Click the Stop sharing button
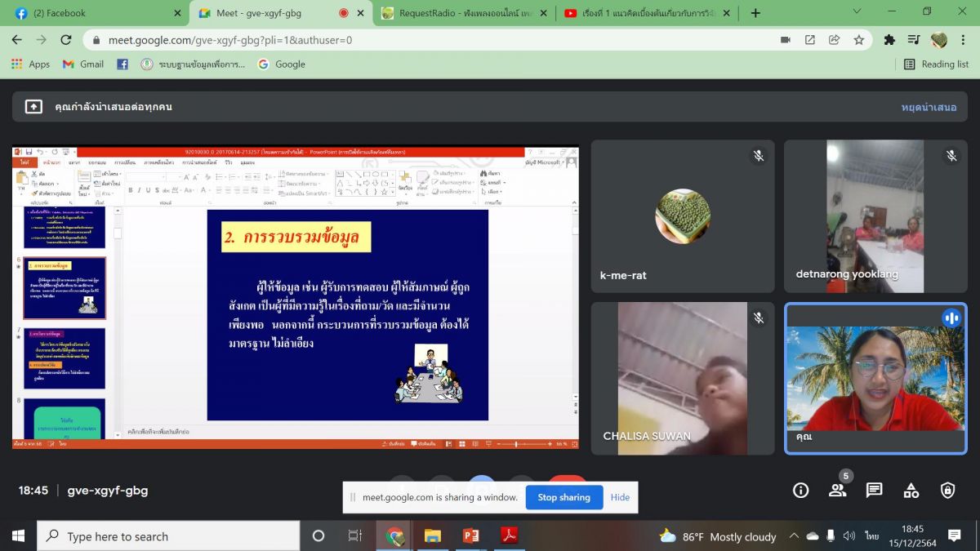Screen dimensions: 980x551 563,497
